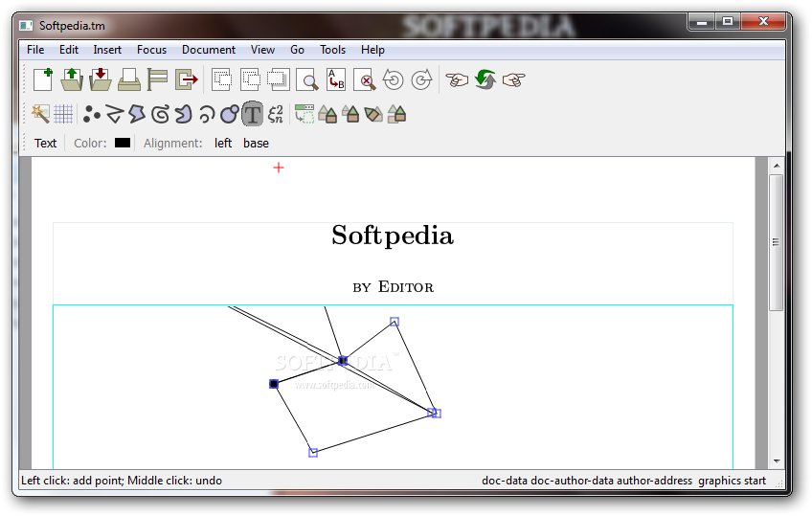The width and height of the screenshot is (812, 516).
Task: Open the Tools menu
Action: 332,50
